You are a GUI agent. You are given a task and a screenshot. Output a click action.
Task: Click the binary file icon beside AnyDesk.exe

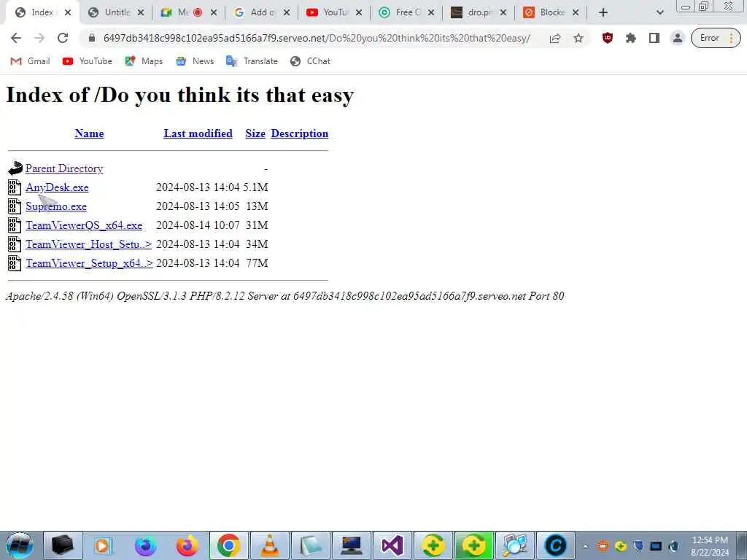point(15,187)
